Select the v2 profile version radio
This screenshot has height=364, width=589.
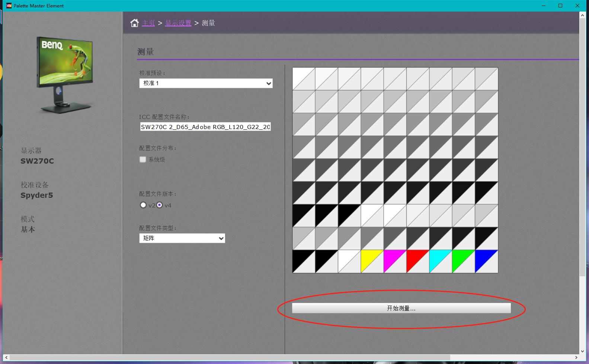(x=143, y=205)
